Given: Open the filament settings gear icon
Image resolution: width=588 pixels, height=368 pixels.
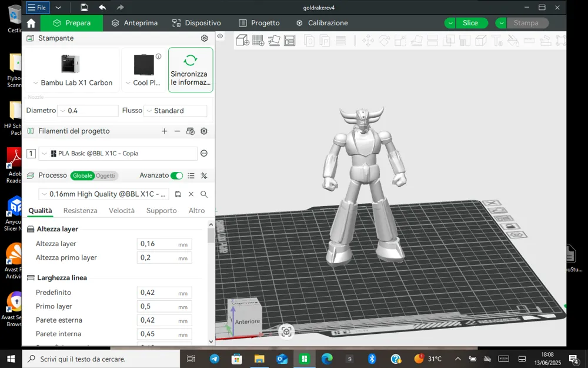Looking at the screenshot, I should tap(204, 131).
